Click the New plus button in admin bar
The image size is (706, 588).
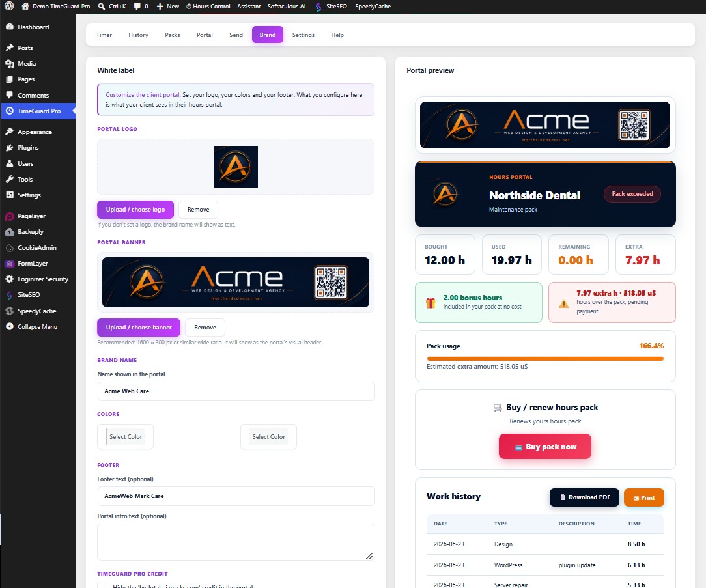(x=167, y=7)
